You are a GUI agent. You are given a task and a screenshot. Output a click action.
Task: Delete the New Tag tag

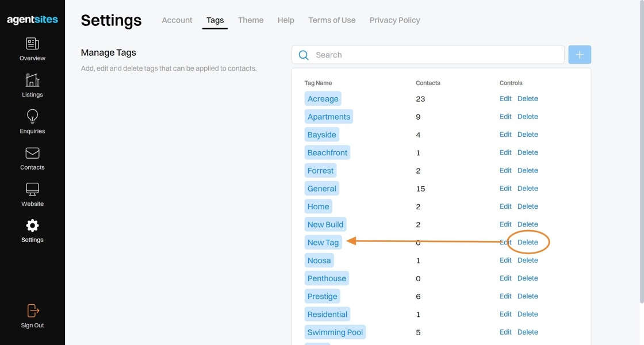pos(528,242)
